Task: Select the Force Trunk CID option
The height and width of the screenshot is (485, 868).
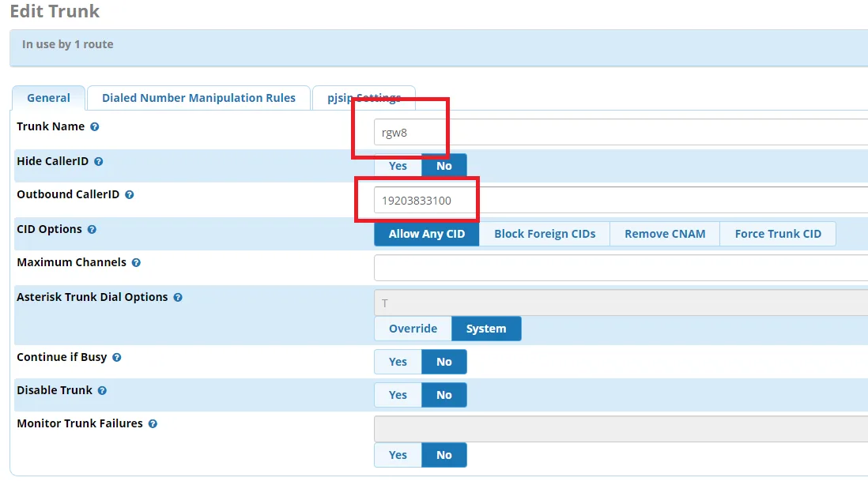Action: point(778,234)
